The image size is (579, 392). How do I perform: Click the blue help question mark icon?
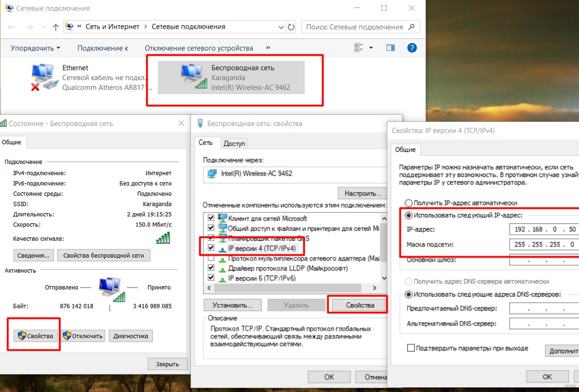click(x=411, y=48)
